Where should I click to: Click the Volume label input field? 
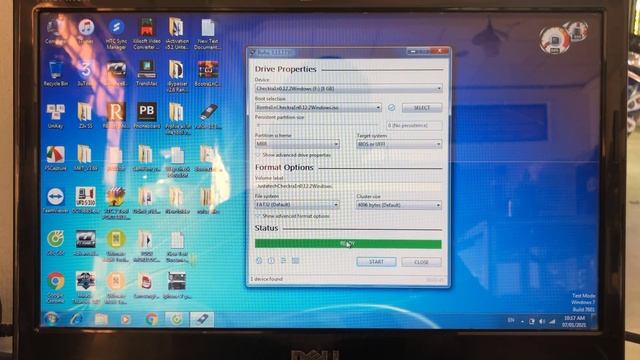[x=348, y=186]
